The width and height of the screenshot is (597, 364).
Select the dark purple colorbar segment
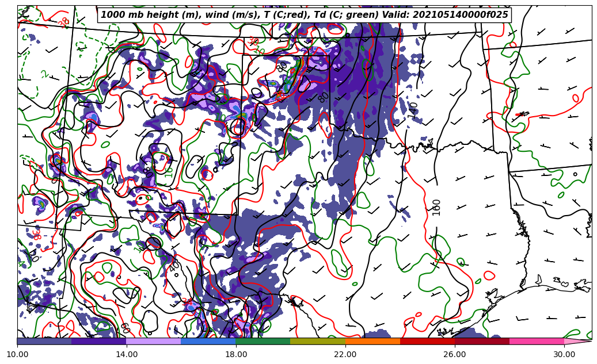98,341
